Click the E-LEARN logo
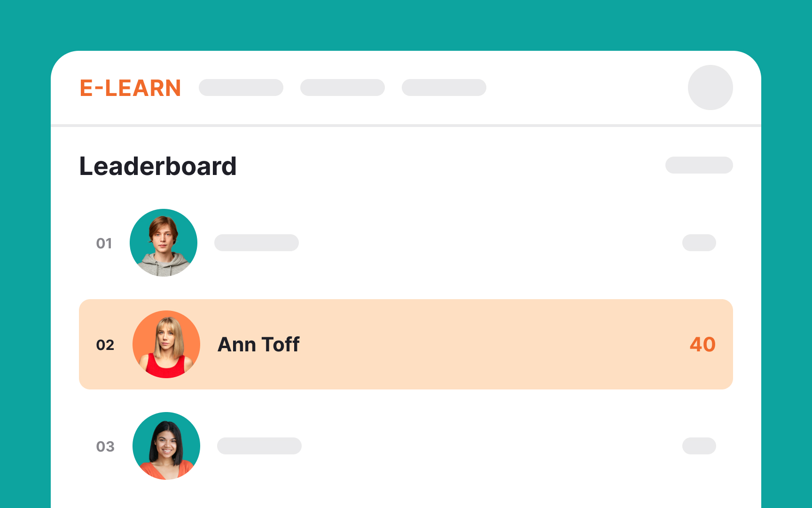812x508 pixels. click(x=130, y=88)
